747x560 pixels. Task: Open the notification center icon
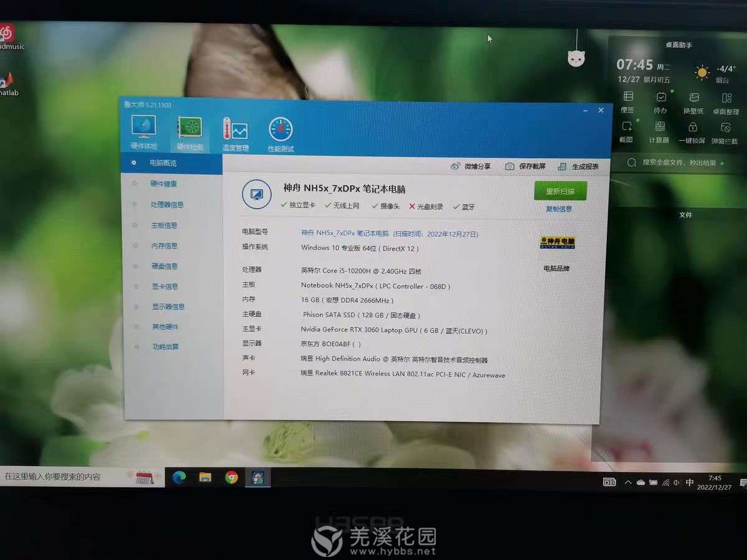coord(743,483)
